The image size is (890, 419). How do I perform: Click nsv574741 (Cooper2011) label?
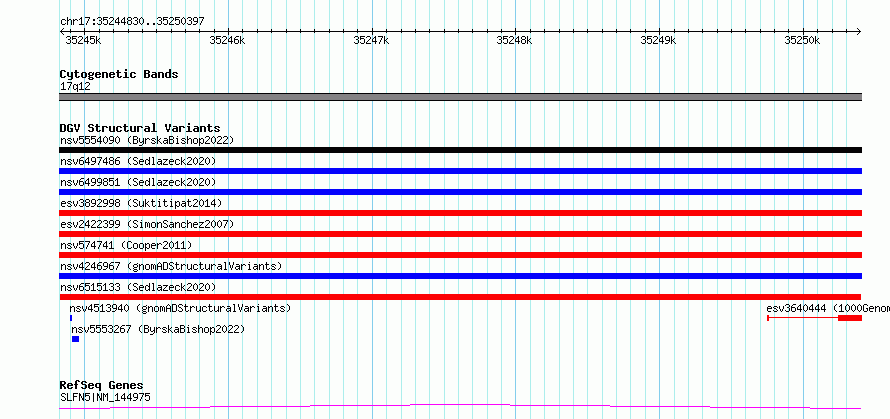pos(126,245)
